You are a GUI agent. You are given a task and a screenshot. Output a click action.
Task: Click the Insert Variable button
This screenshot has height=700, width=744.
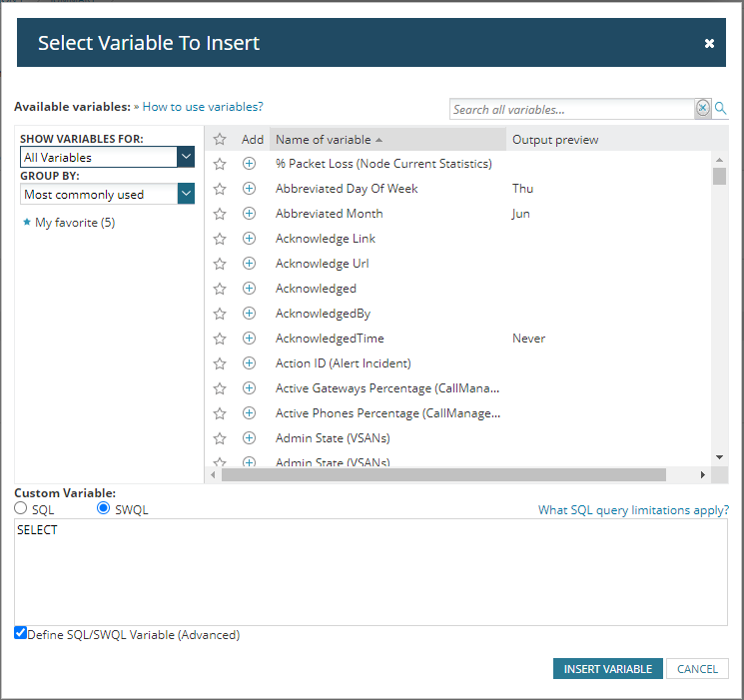pos(607,669)
